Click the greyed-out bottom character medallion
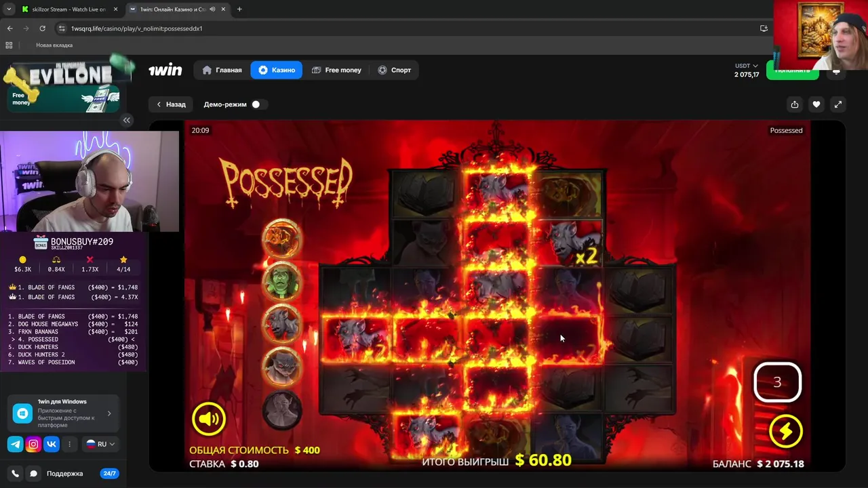Screen dimensions: 868x488 pyautogui.click(x=282, y=410)
